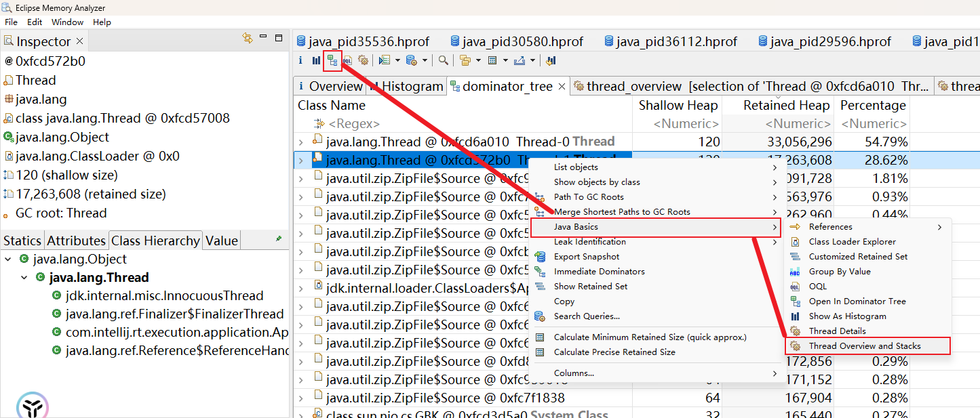Open the Help menu
The image size is (980, 418).
pos(102,22)
